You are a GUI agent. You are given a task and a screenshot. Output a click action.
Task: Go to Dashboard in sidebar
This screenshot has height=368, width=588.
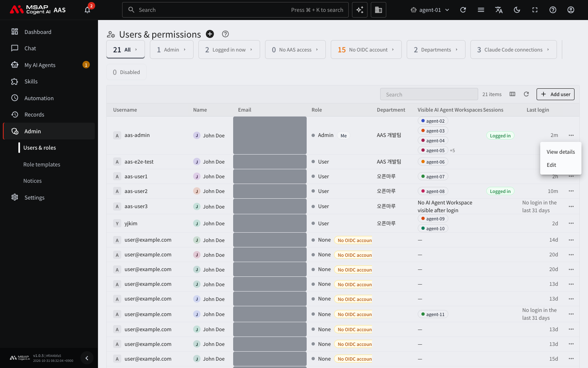click(49, 32)
